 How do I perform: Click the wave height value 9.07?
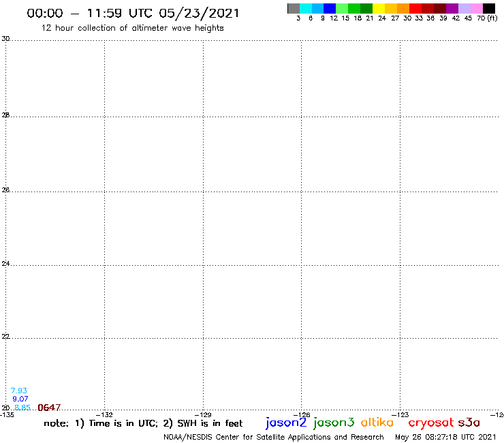[20, 399]
